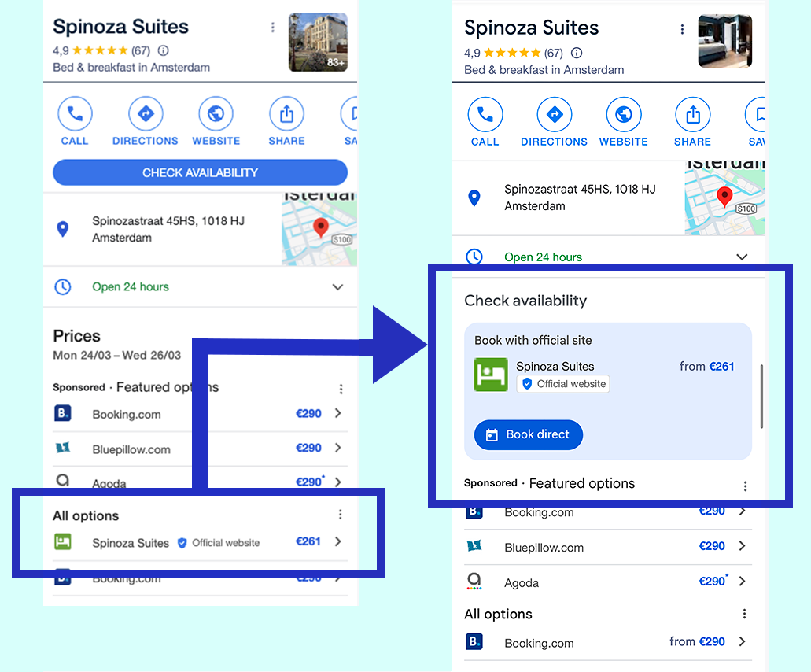This screenshot has width=811, height=672.
Task: Click the Website globe icon in right panel
Action: tap(623, 116)
